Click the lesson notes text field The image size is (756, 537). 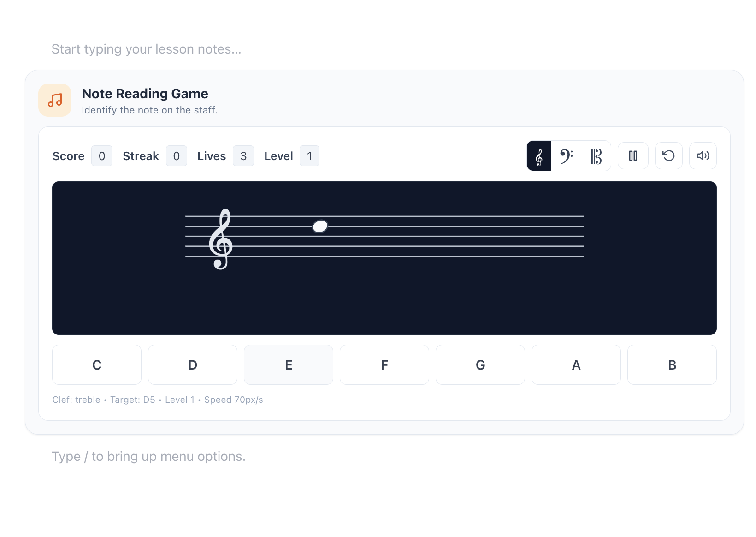(x=147, y=49)
